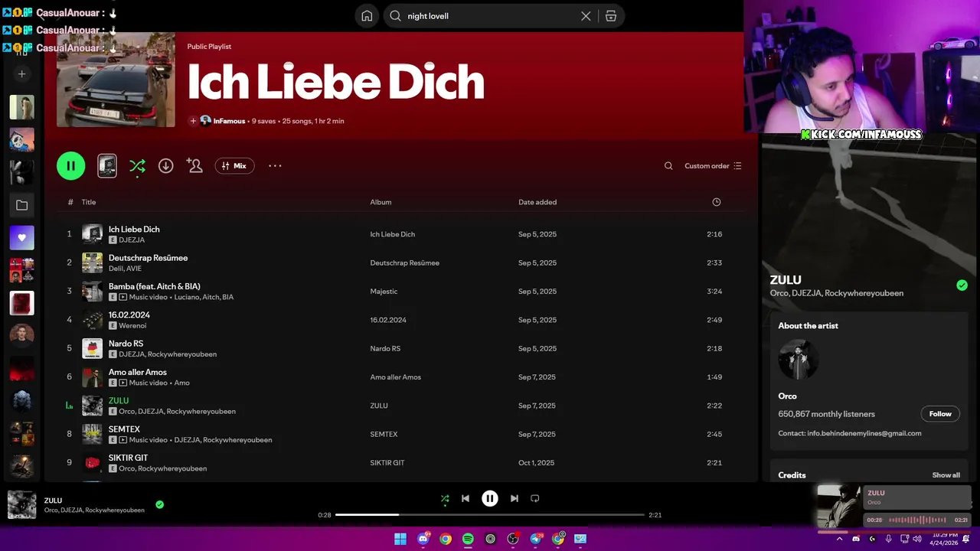Open Liked Songs heart tile in sidebar
Image resolution: width=980 pixels, height=551 pixels.
(21, 238)
